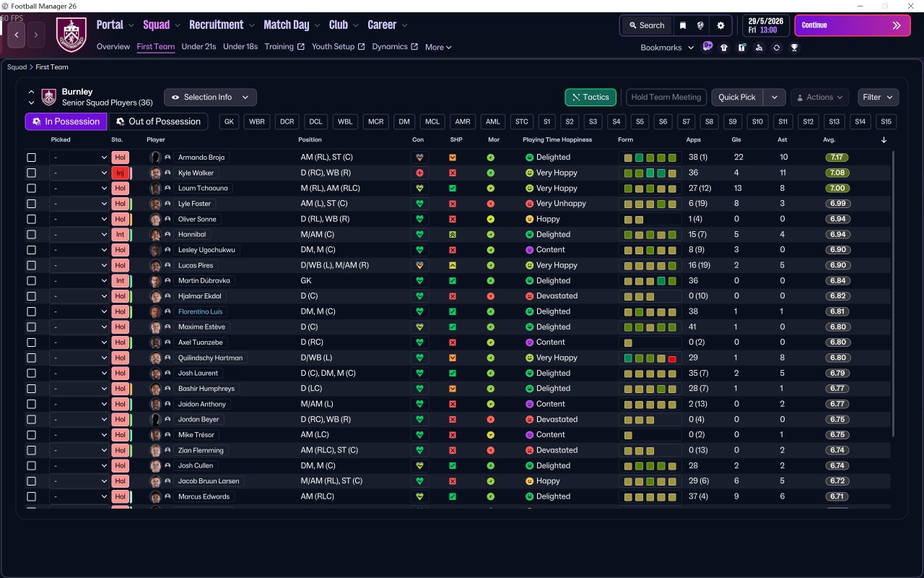Open the Tactics button

(x=590, y=97)
